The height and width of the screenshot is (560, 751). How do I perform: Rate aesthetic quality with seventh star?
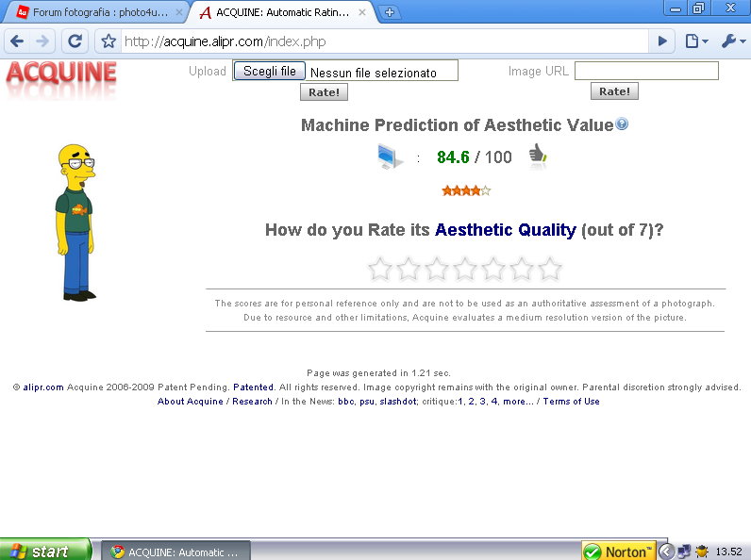tap(550, 270)
